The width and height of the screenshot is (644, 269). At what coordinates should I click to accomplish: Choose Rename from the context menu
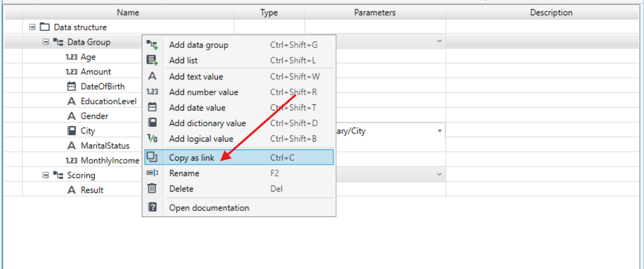(239, 173)
